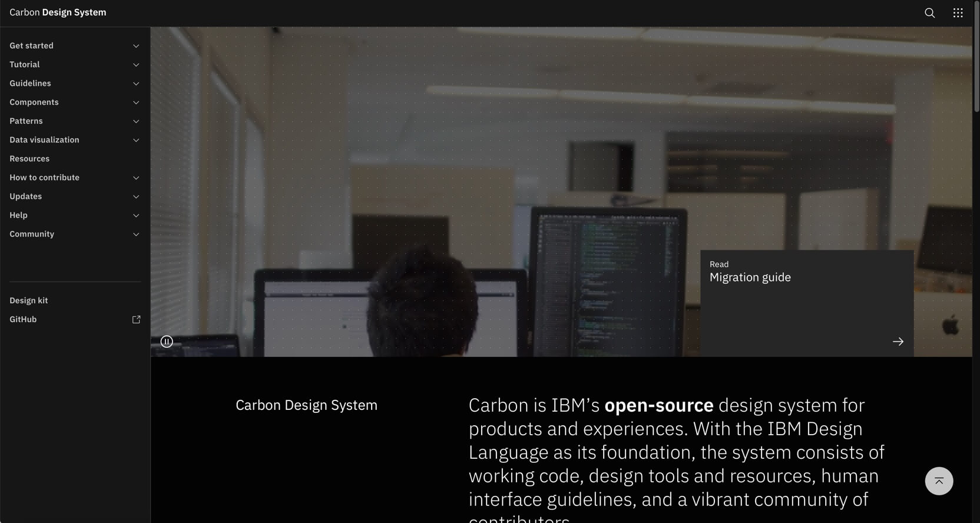Screen dimensions: 980x523
Task: Click GitHub external link icon
Action: click(136, 319)
